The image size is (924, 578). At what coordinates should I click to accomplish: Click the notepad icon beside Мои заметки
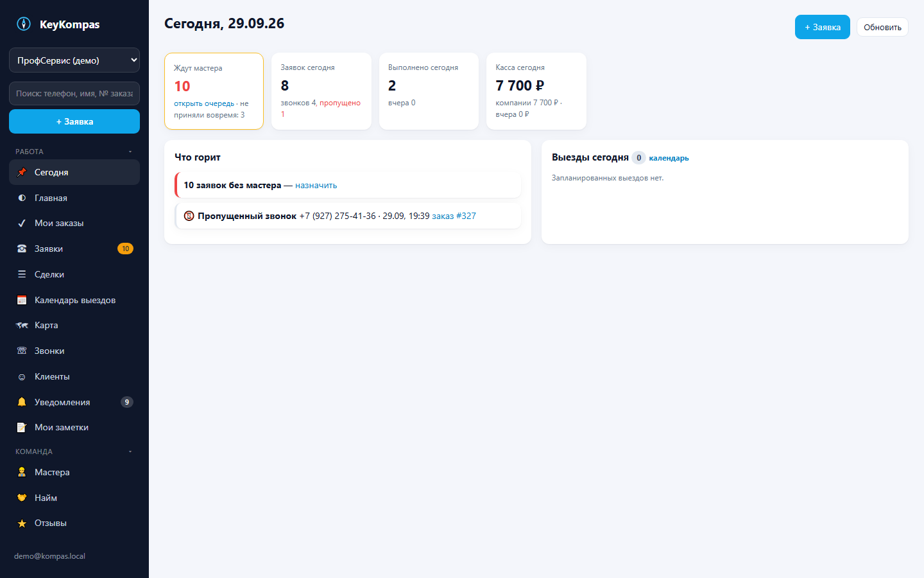(x=22, y=428)
